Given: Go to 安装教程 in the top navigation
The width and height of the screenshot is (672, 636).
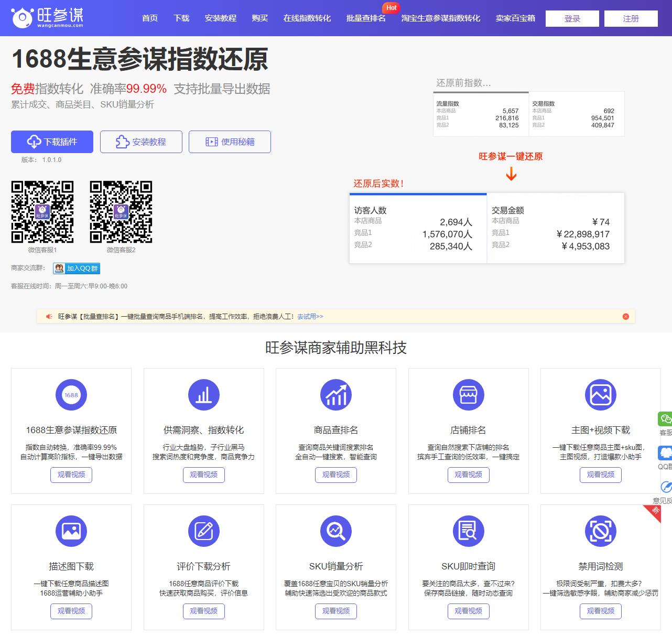Looking at the screenshot, I should pyautogui.click(x=221, y=18).
